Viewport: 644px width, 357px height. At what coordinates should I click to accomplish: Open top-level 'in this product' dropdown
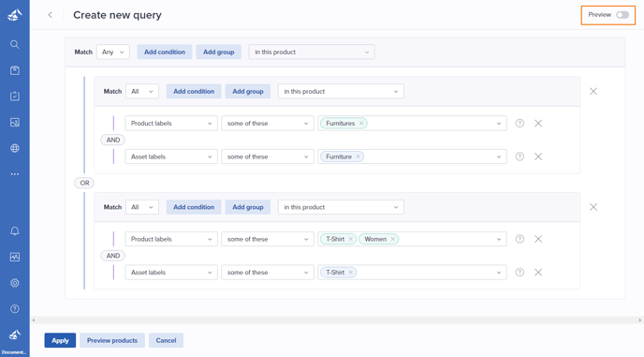click(312, 52)
